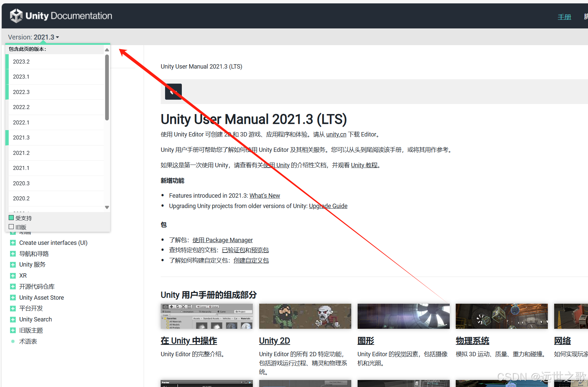Open the Unity 服务 page
588x387 pixels.
(32, 265)
